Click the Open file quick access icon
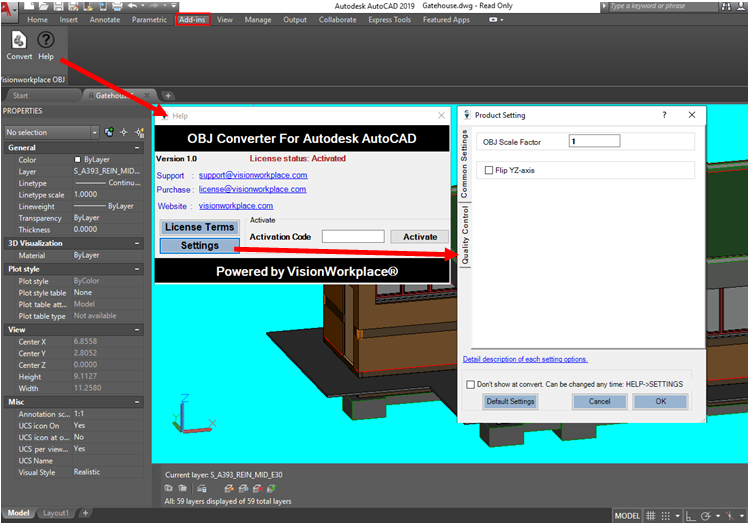 pyautogui.click(x=44, y=7)
